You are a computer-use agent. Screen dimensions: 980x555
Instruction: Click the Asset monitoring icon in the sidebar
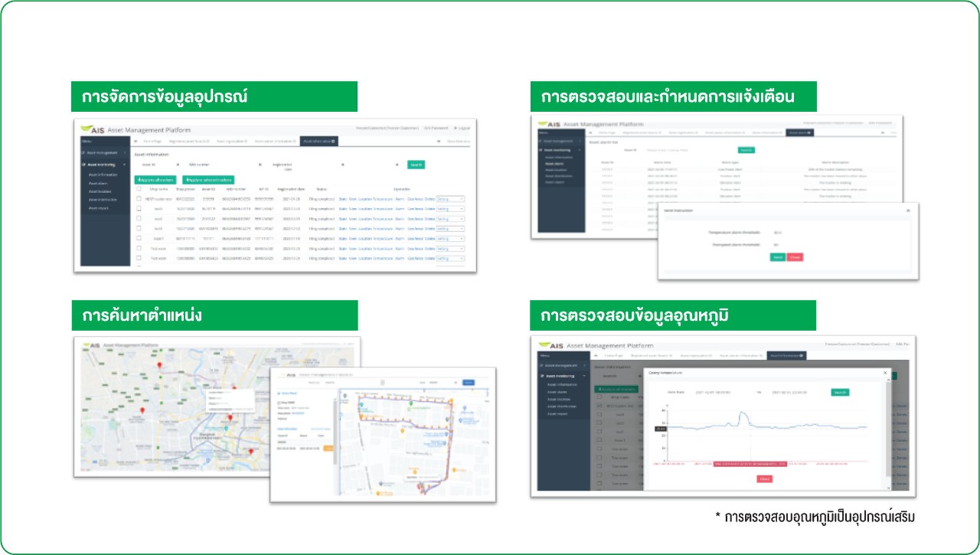(x=83, y=164)
